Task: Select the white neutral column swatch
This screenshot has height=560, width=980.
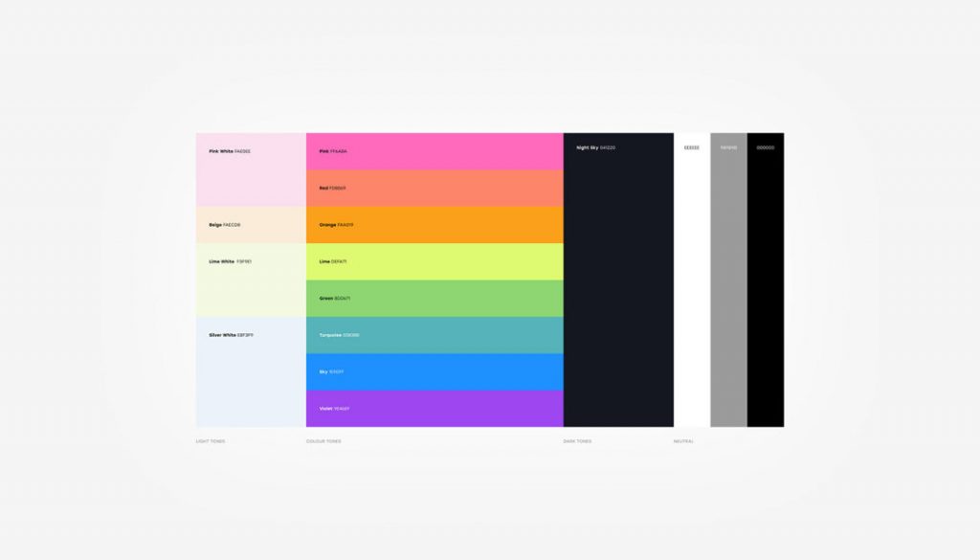Action: click(x=692, y=280)
